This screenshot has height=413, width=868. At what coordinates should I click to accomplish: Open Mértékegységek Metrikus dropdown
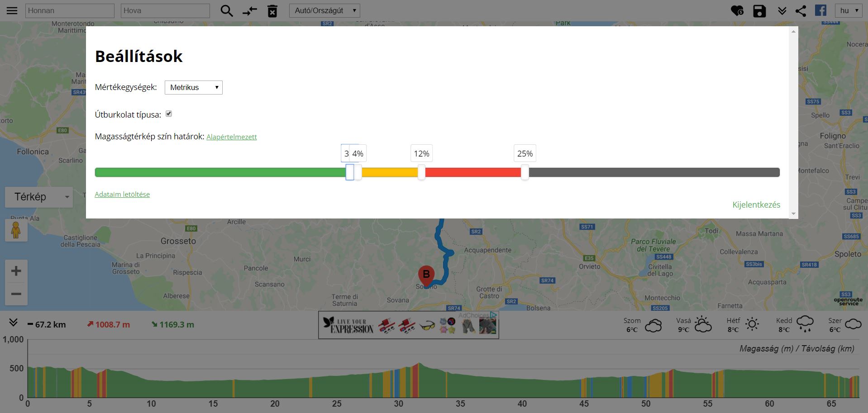click(193, 87)
